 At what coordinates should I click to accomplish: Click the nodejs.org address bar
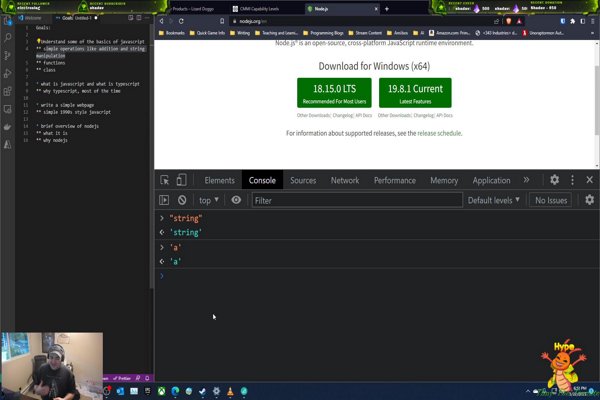tap(360, 21)
